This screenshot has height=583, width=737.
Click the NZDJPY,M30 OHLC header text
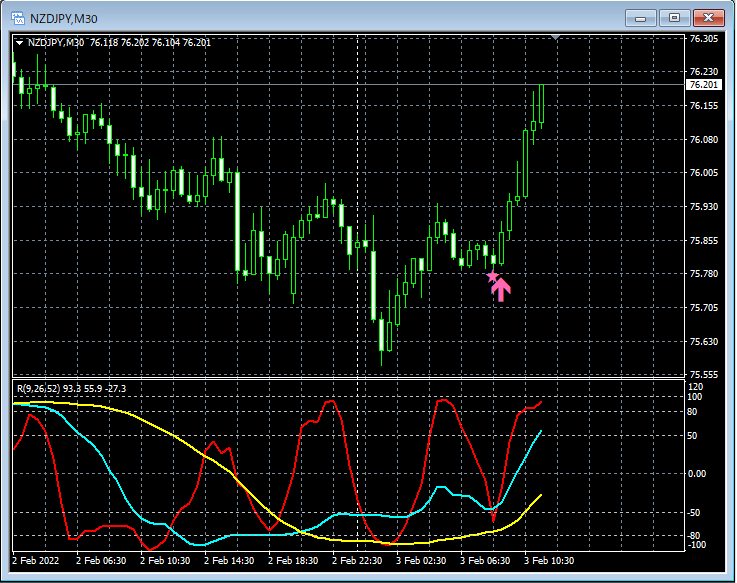[x=119, y=43]
